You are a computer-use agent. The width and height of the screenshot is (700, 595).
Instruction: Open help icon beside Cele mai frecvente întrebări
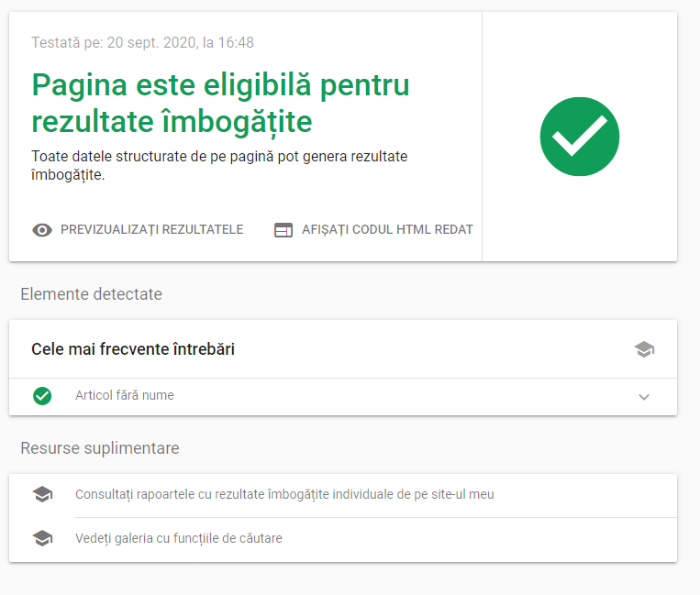[644, 349]
